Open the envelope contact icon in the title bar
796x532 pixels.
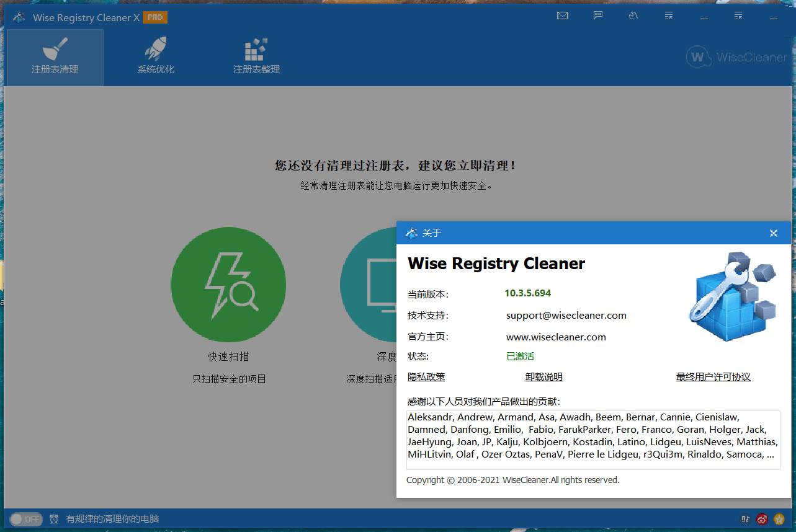pos(562,16)
